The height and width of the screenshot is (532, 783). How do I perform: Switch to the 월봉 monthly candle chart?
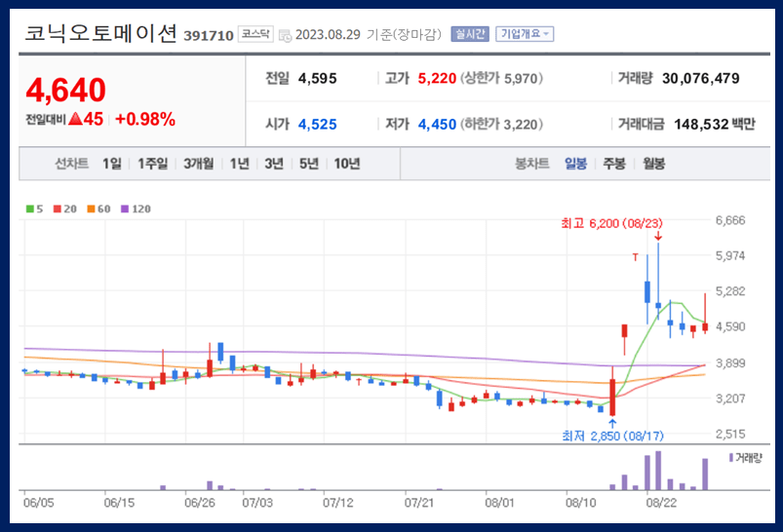[653, 164]
